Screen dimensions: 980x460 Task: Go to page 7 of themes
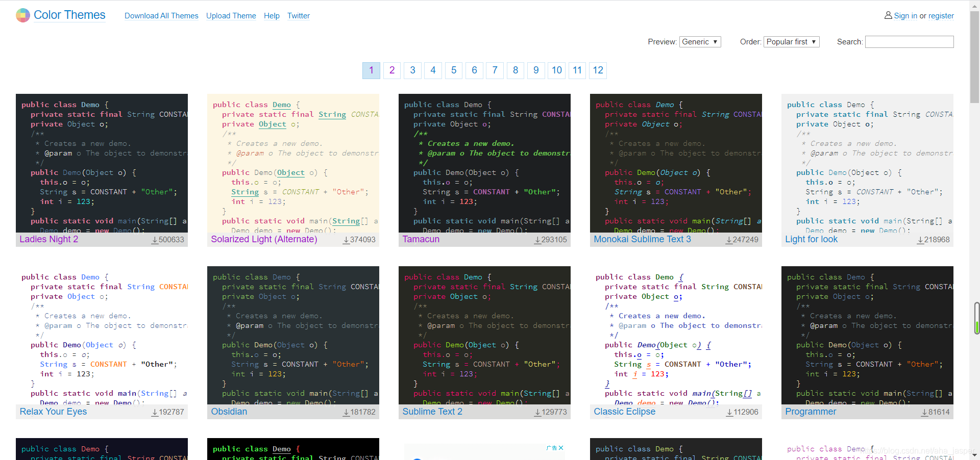[495, 70]
